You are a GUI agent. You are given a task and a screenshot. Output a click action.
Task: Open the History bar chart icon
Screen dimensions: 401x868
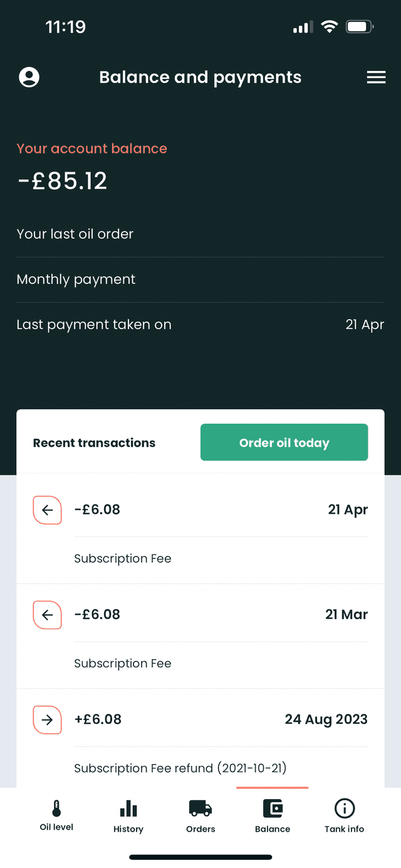click(x=128, y=810)
